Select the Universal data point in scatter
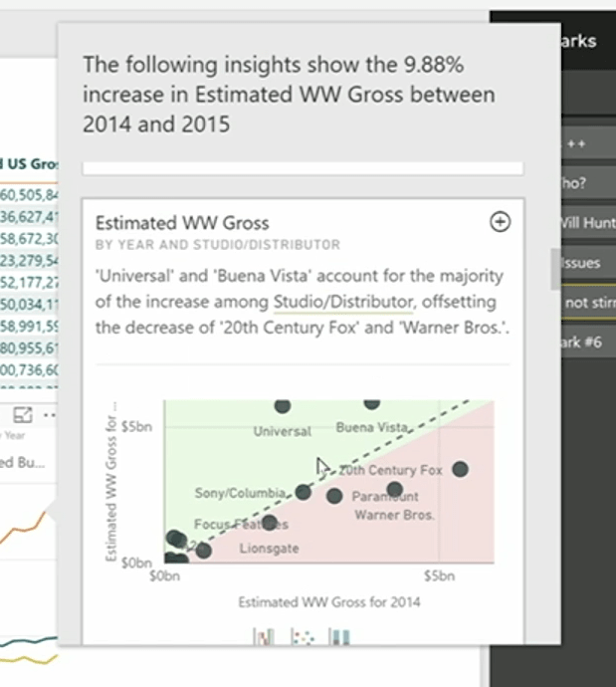The width and height of the screenshot is (616, 687). tap(283, 405)
